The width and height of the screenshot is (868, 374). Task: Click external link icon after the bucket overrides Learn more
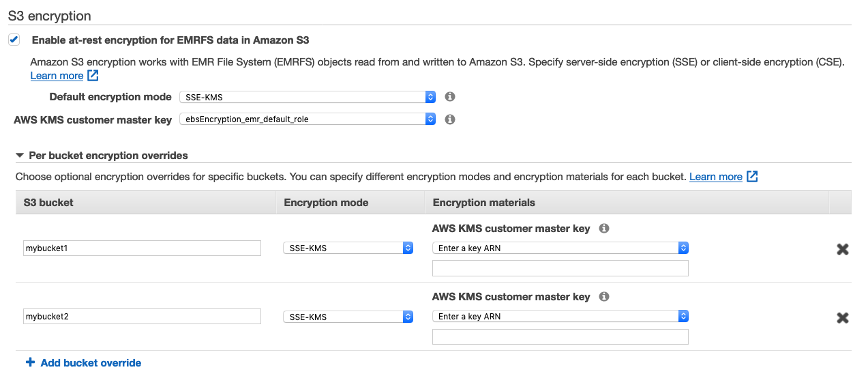pos(752,177)
